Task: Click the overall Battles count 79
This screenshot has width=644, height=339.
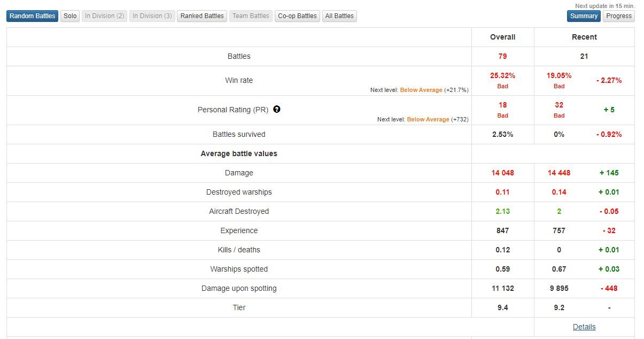Action: [502, 56]
